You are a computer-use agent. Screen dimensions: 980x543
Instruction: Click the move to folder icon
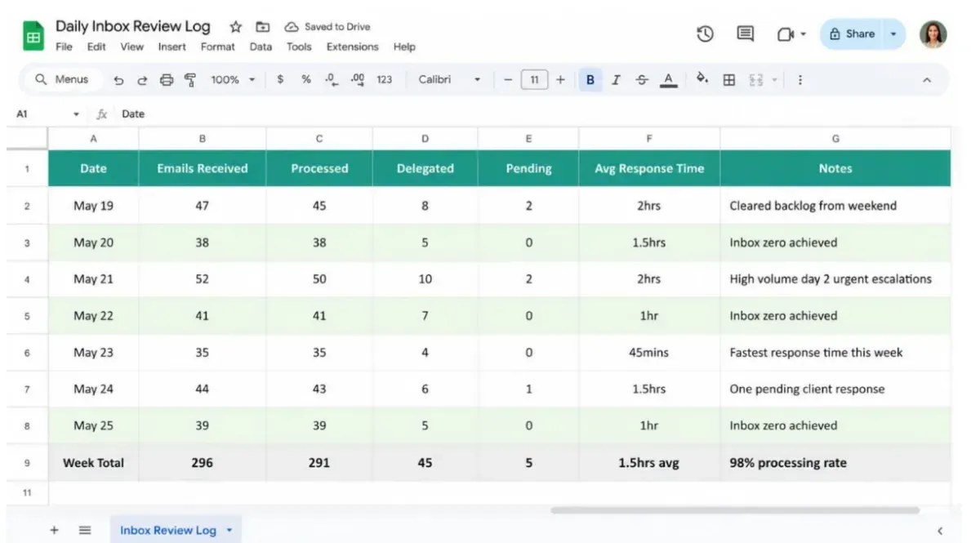(262, 27)
